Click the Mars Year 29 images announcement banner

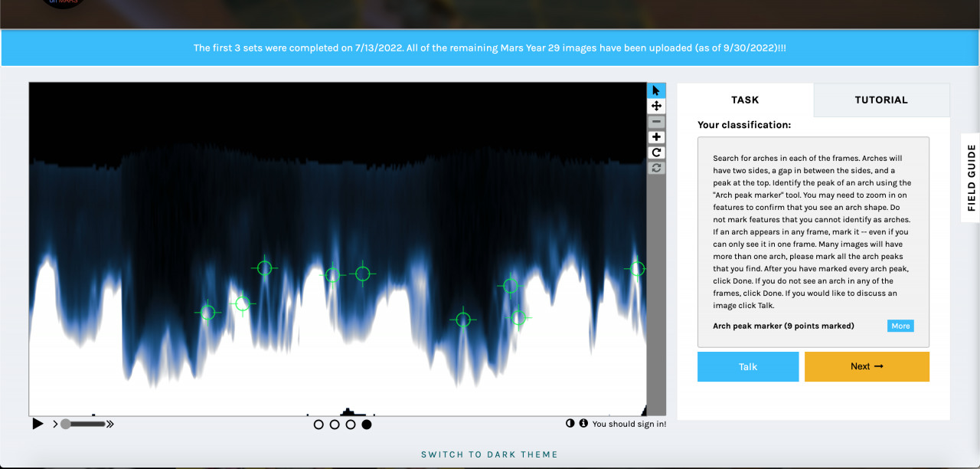489,48
